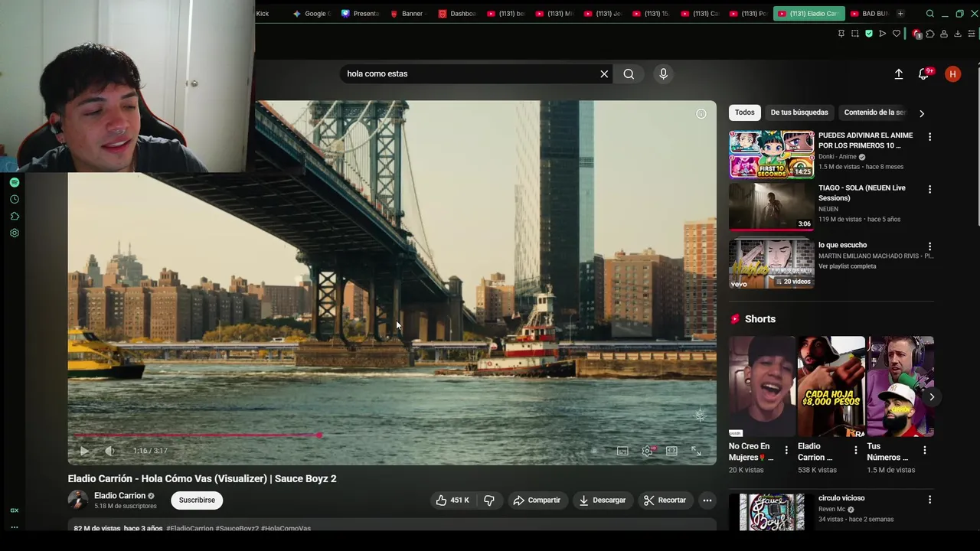Select the 'Todos' filter chip
Image resolution: width=980 pixels, height=551 pixels.
point(744,112)
